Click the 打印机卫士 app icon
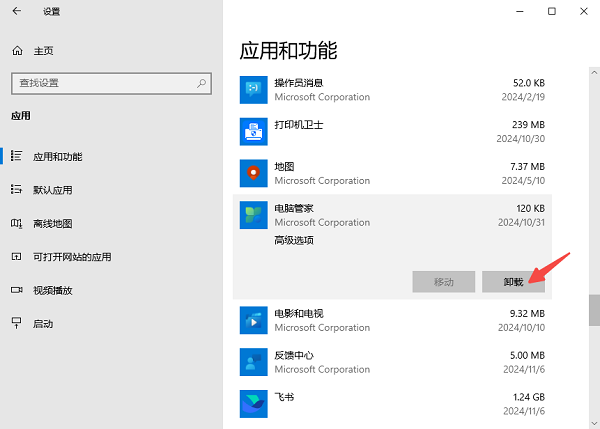 coord(254,131)
